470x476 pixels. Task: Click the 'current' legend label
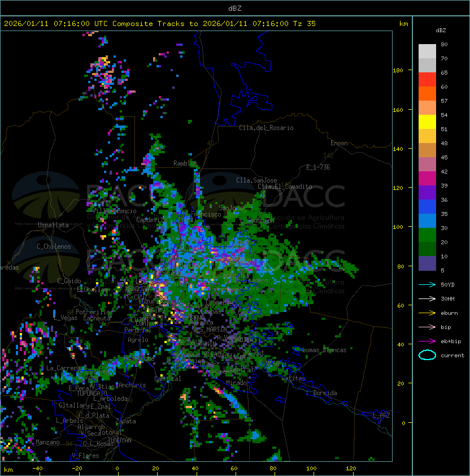point(452,355)
